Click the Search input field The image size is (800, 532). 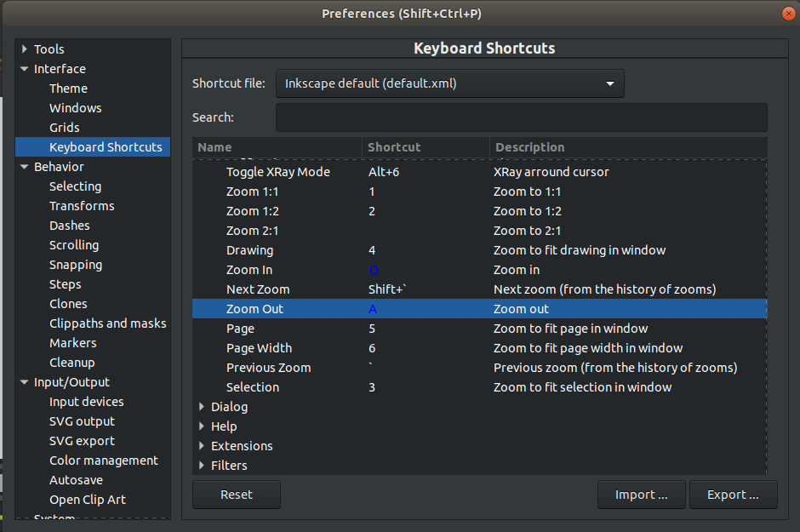[x=521, y=117]
